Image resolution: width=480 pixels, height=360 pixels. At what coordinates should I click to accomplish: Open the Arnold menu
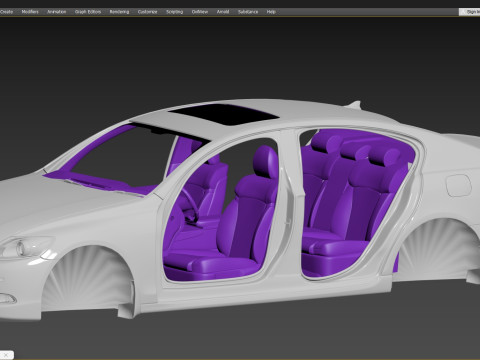click(223, 12)
